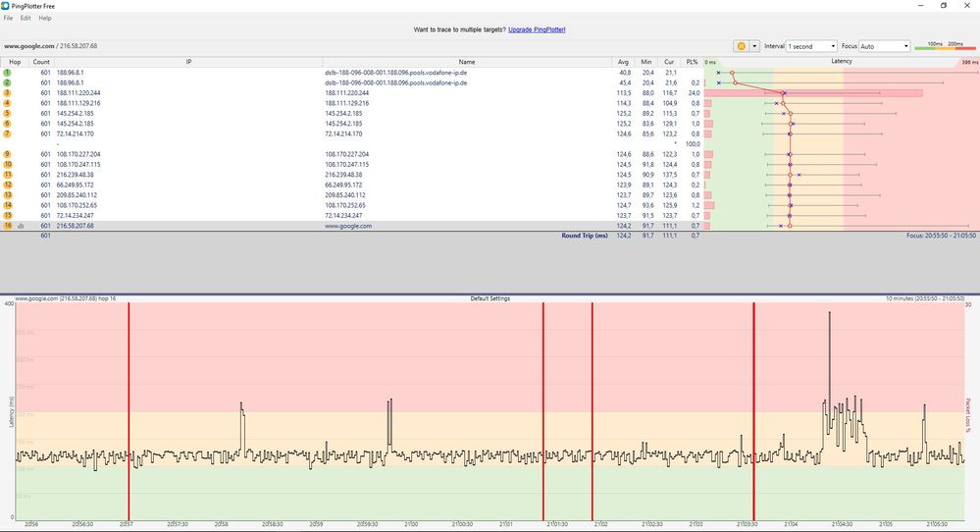The image size is (980, 532).
Task: Click the orange hop 12 circle icon
Action: click(x=8, y=186)
